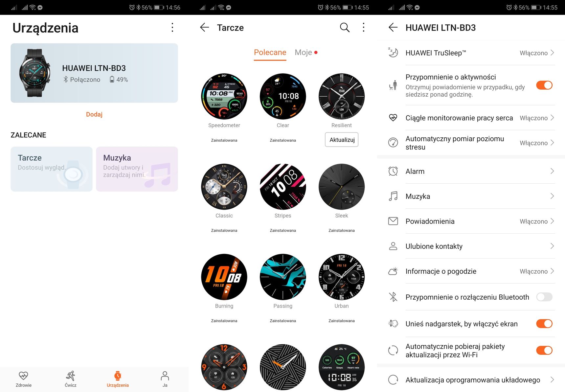Image resolution: width=565 pixels, height=392 pixels.
Task: Switch to the Polecane tab
Action: pyautogui.click(x=270, y=53)
